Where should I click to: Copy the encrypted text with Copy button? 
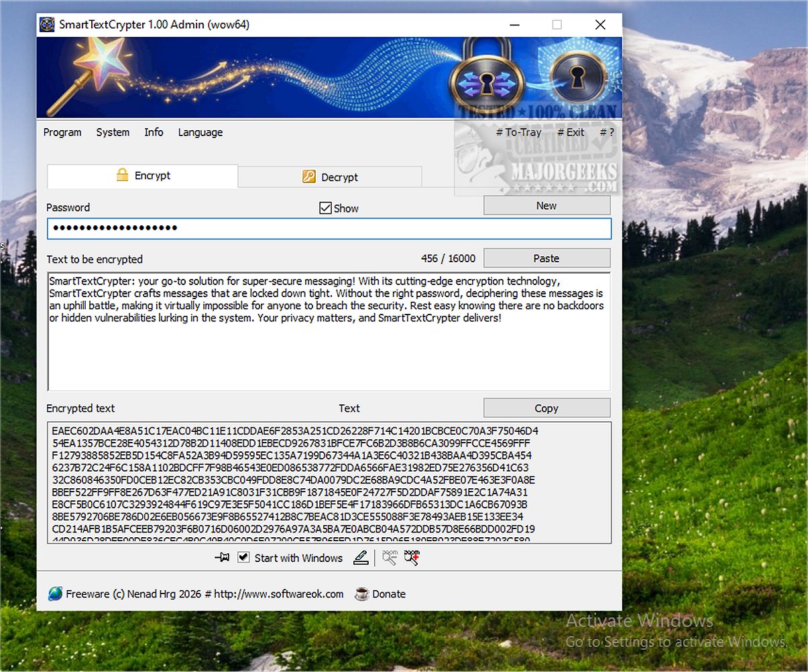pos(546,408)
